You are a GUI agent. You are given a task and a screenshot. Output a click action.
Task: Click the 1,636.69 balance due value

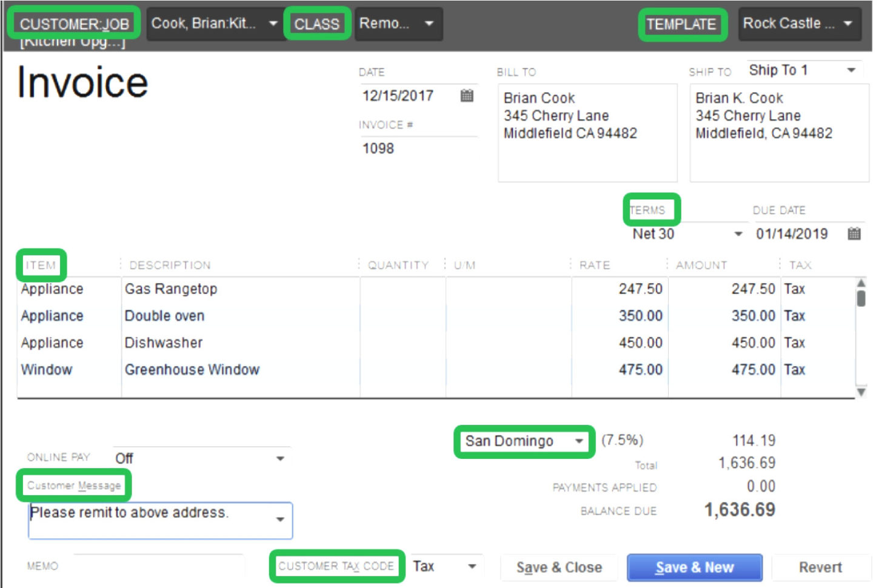click(x=740, y=510)
